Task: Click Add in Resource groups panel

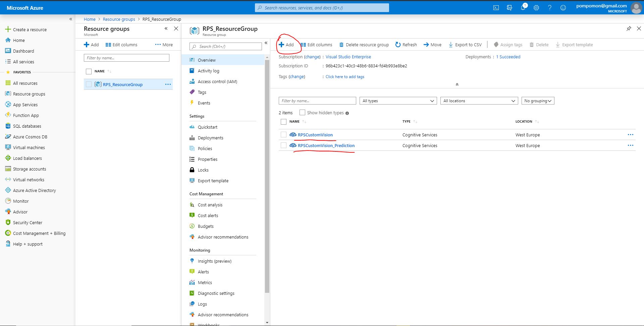Action: (x=91, y=45)
